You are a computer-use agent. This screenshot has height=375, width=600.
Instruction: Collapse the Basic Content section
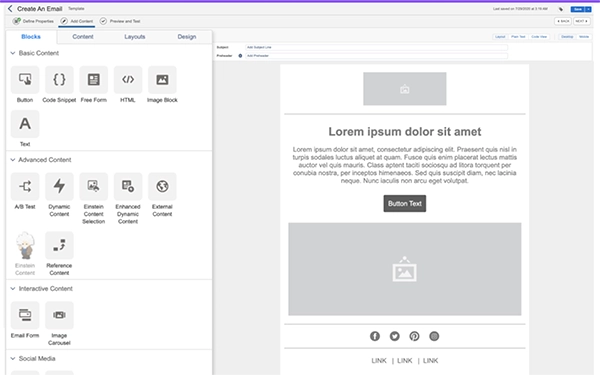pos(13,53)
